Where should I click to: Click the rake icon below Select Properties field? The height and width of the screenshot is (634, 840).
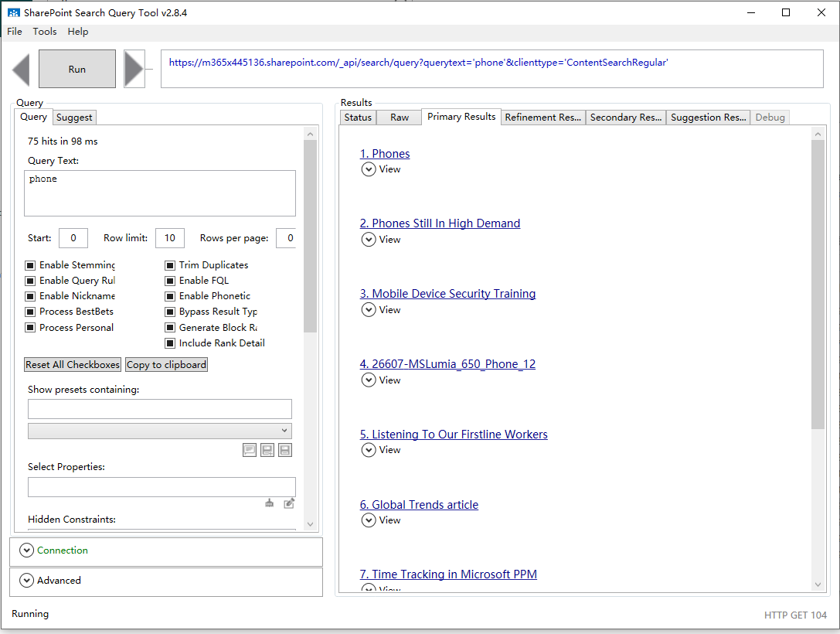(269, 503)
